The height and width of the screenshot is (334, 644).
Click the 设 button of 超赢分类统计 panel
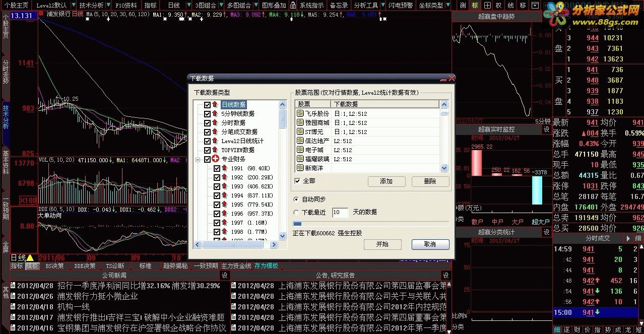tap(546, 232)
